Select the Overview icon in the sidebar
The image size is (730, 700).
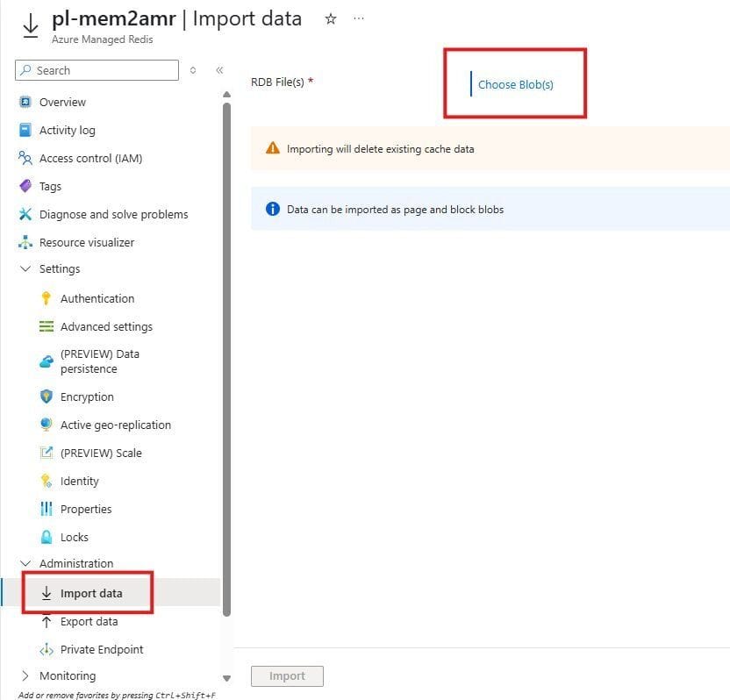coord(26,102)
